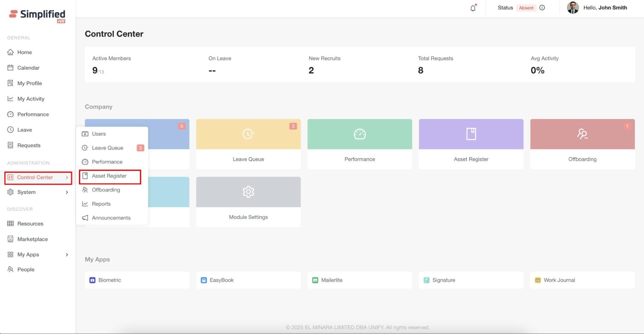Click the Simplified HR logo
The width and height of the screenshot is (644, 334).
[x=37, y=15]
